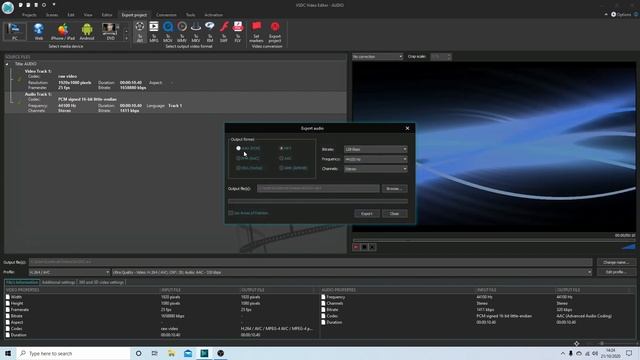Select AAC output format radio button

click(x=281, y=158)
